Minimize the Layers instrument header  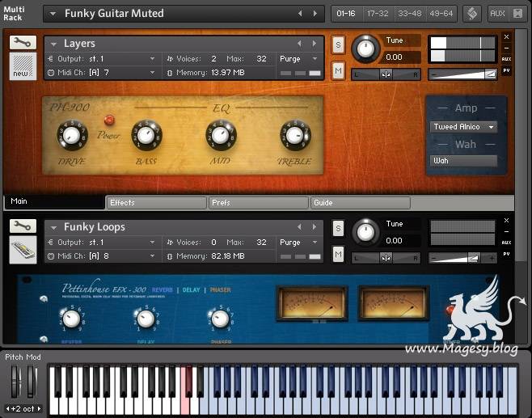(x=506, y=48)
